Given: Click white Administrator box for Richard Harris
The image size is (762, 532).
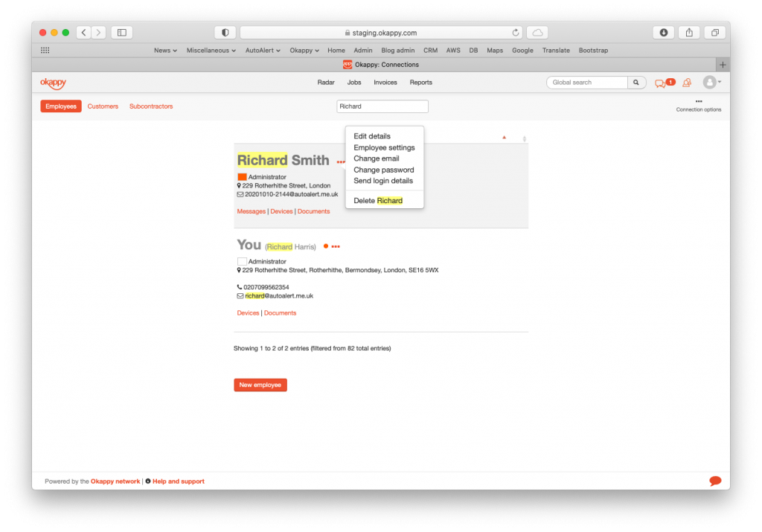Looking at the screenshot, I should pyautogui.click(x=242, y=261).
